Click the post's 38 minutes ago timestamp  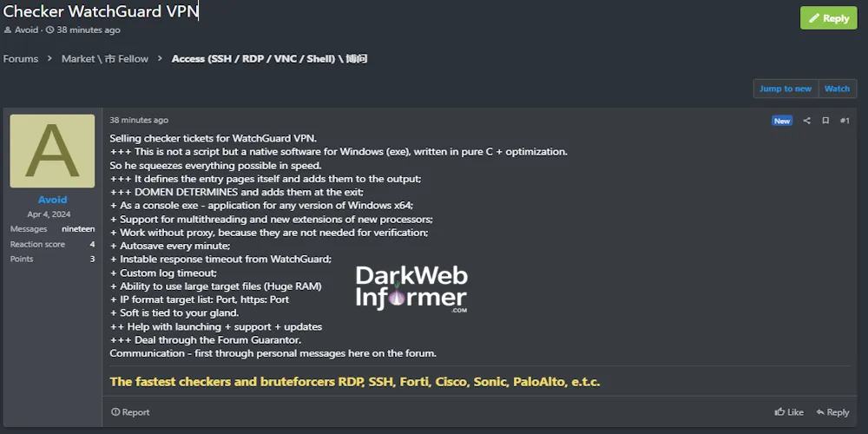(139, 121)
